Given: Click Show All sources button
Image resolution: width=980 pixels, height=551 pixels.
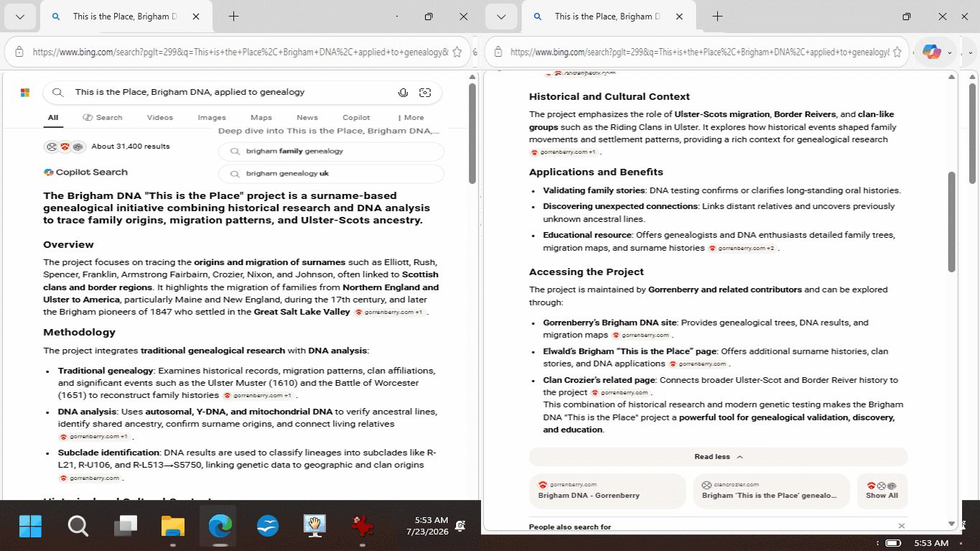Looking at the screenshot, I should pyautogui.click(x=882, y=491).
